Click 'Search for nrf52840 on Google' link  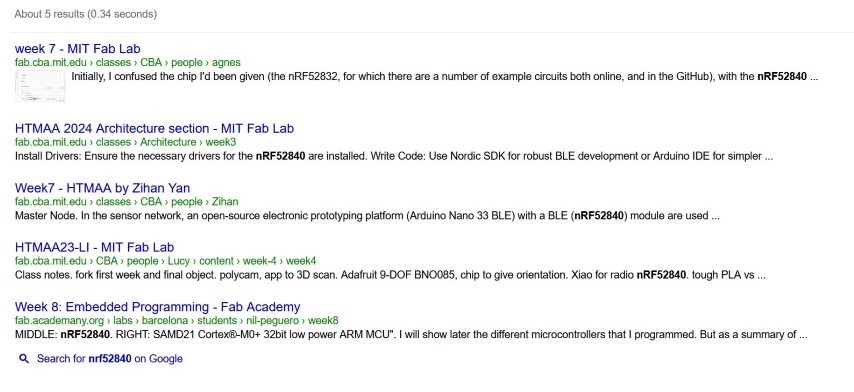(x=109, y=359)
